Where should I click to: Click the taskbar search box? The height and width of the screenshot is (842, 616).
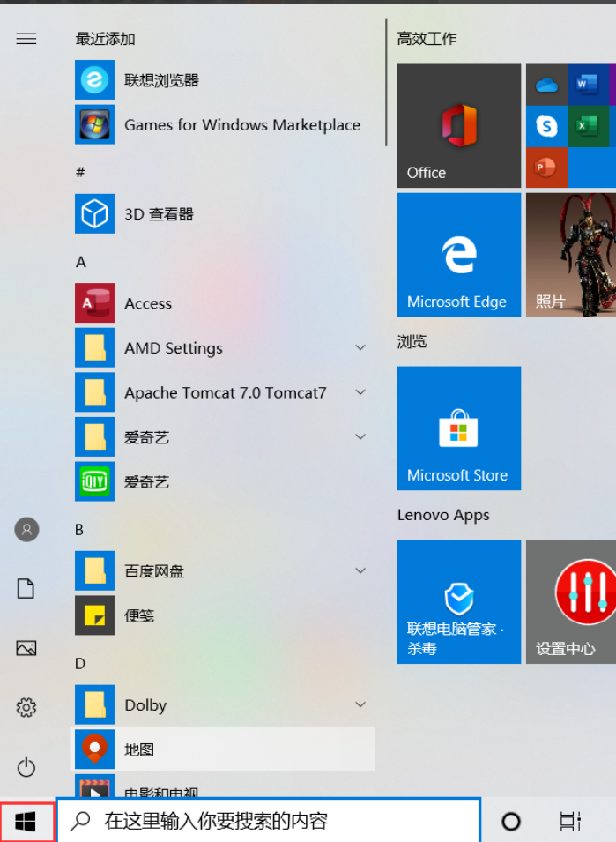[x=268, y=821]
